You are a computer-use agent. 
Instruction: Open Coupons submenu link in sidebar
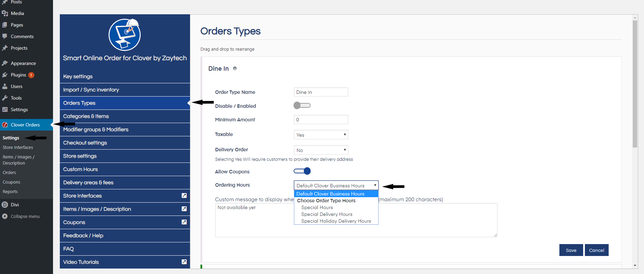click(x=11, y=182)
